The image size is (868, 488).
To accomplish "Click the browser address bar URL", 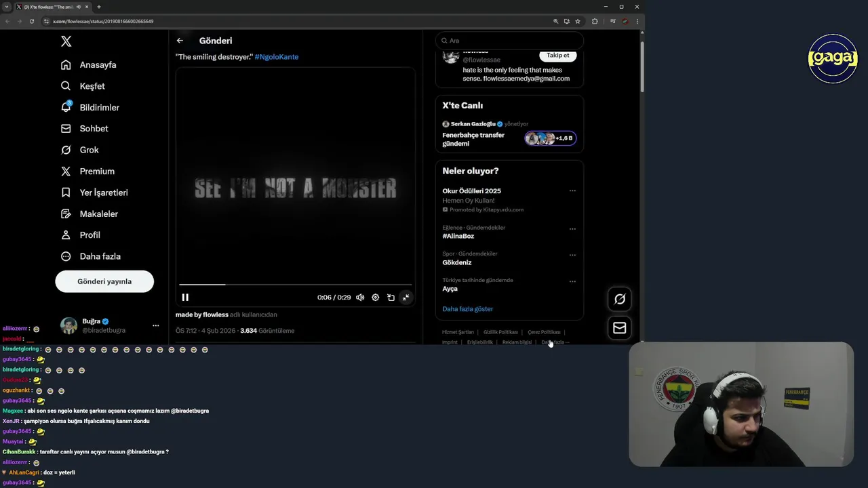I will [103, 21].
